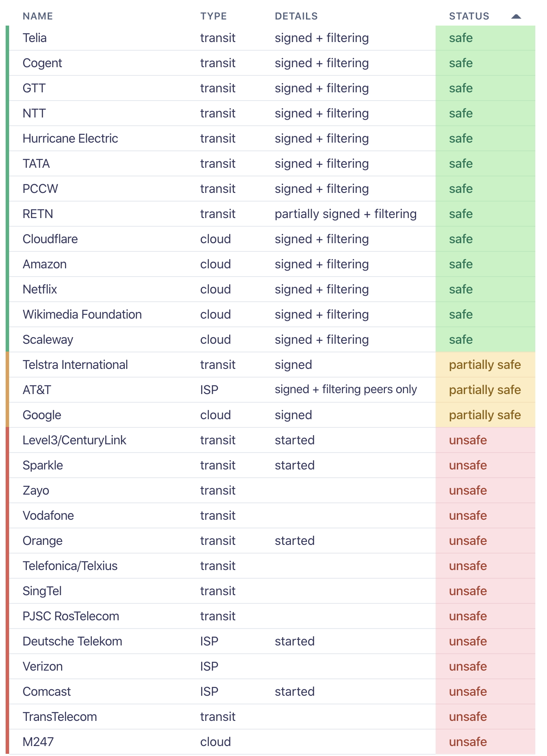Select the Wikimedia Foundation row
The width and height of the screenshot is (547, 756).
tap(272, 315)
